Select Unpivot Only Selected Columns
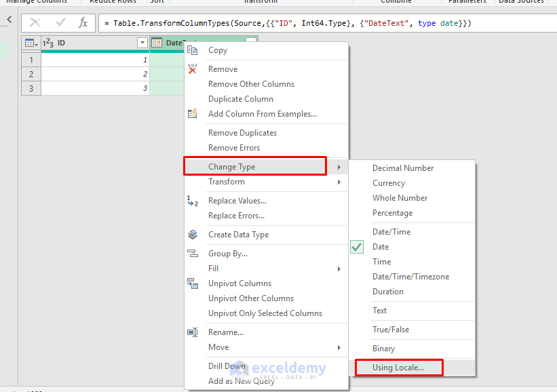Image resolution: width=557 pixels, height=392 pixels. point(266,313)
